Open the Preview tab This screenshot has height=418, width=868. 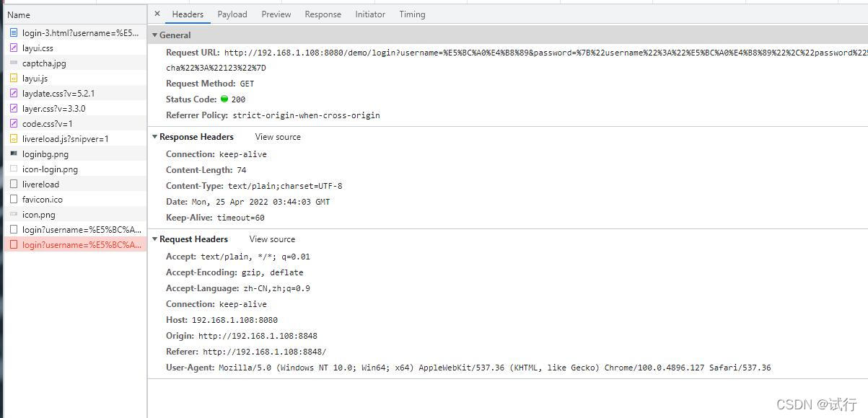(276, 14)
